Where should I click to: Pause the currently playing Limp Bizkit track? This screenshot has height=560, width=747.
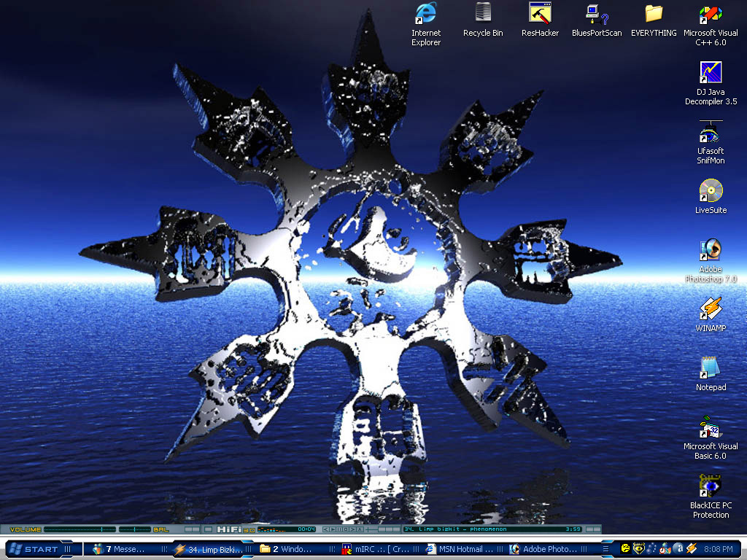coord(339,529)
